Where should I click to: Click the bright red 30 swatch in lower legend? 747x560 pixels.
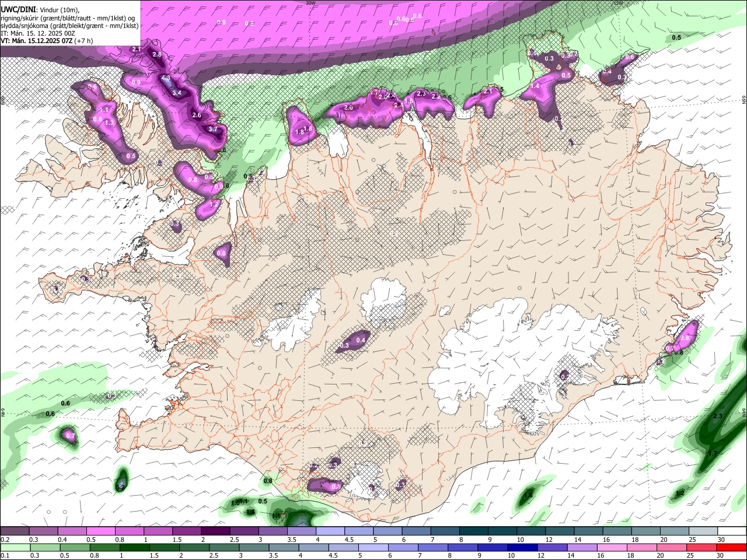tap(731, 547)
